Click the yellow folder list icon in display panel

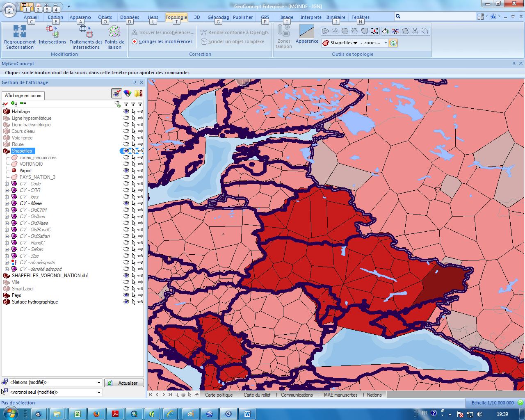[138, 93]
